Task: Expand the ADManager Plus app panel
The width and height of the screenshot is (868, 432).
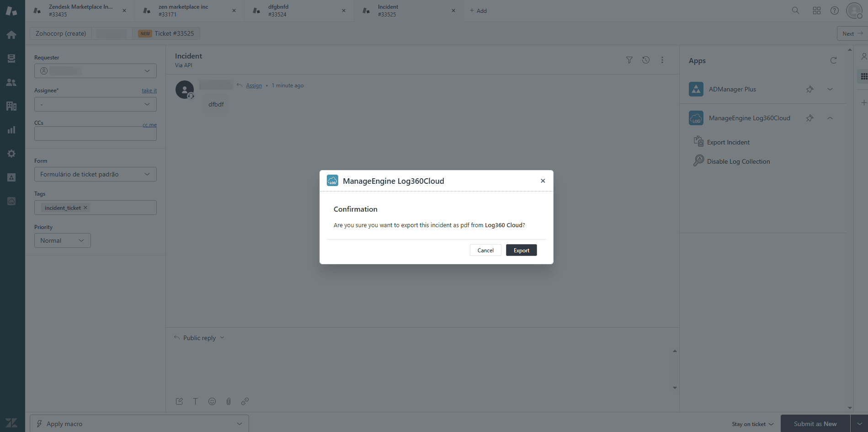Action: tap(831, 89)
